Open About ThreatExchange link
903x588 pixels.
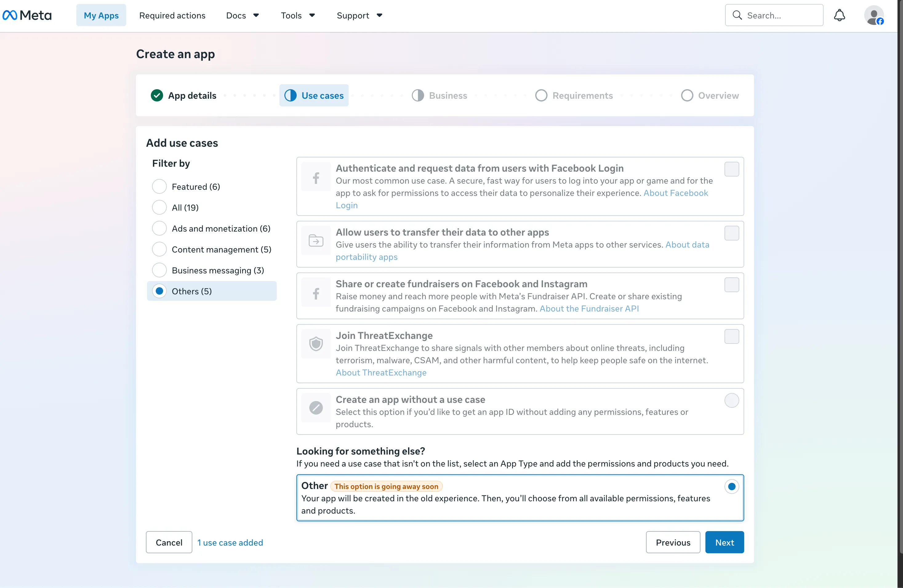pyautogui.click(x=381, y=372)
